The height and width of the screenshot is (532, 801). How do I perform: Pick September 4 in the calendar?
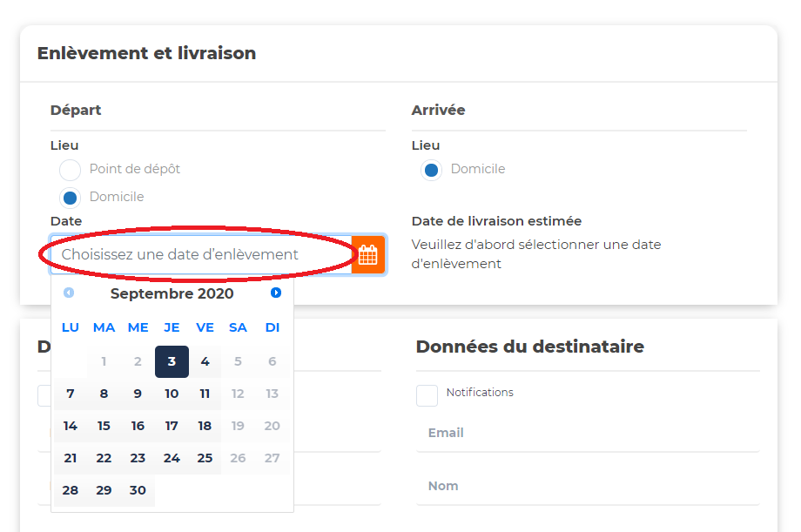tap(205, 361)
